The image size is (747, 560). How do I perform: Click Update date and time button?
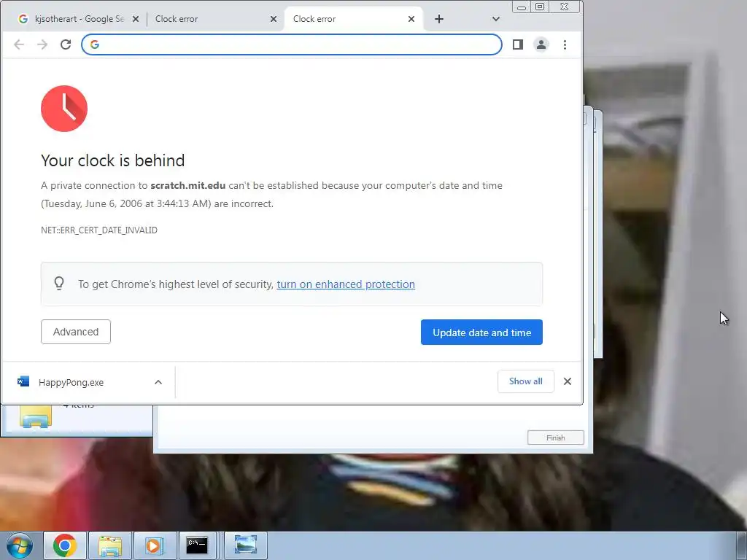[x=481, y=332]
